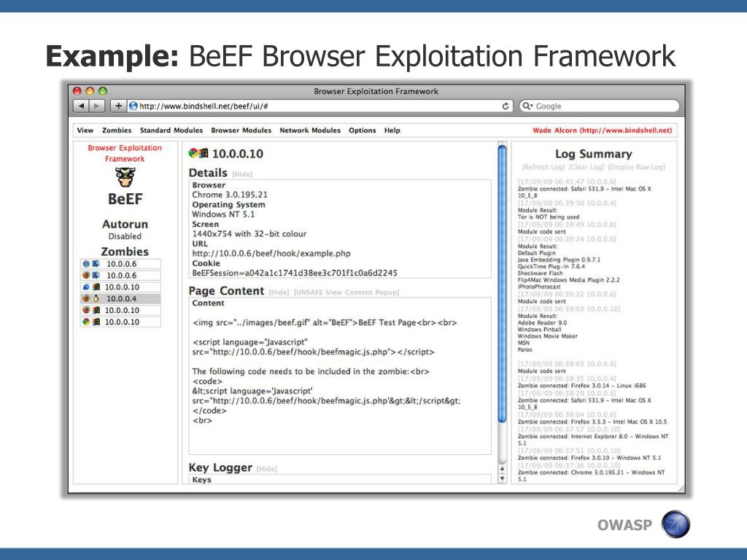Click the Disabled status under Autorun

(125, 236)
